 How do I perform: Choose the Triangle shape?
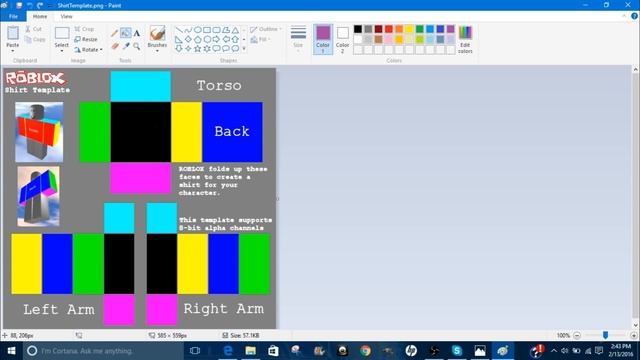pos(235,30)
